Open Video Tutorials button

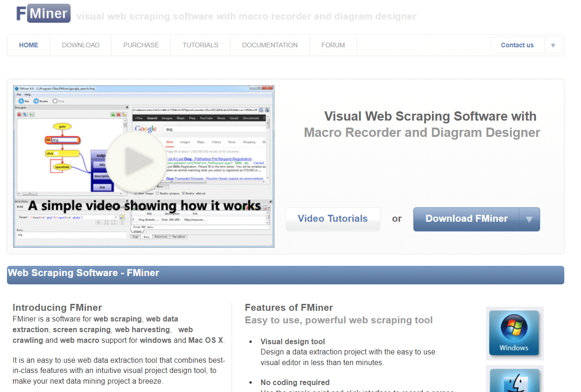point(333,219)
